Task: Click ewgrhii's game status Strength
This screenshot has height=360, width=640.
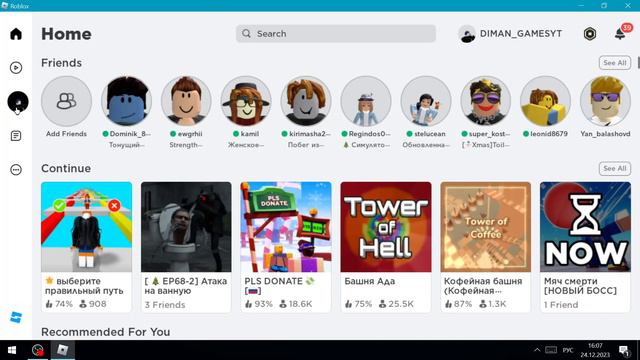Action: 186,145
